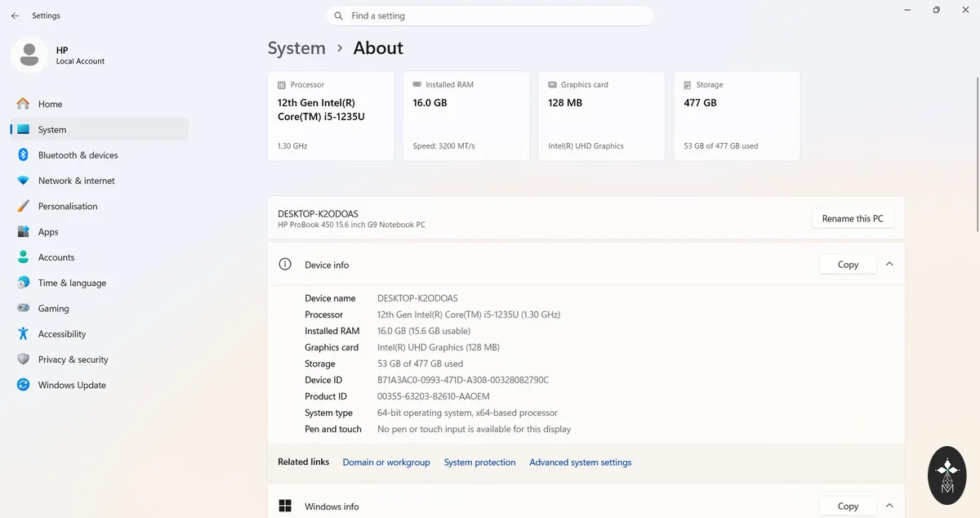
Task: Open Accounts settings section
Action: (x=100, y=257)
